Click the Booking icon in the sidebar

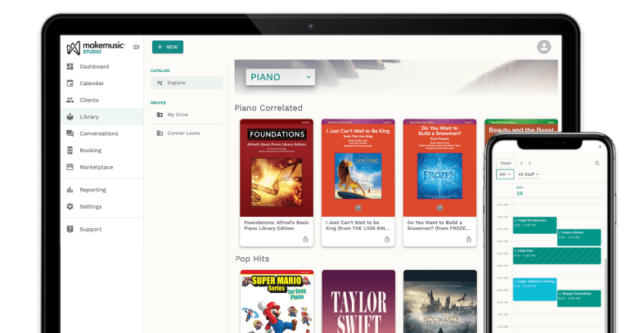70,151
